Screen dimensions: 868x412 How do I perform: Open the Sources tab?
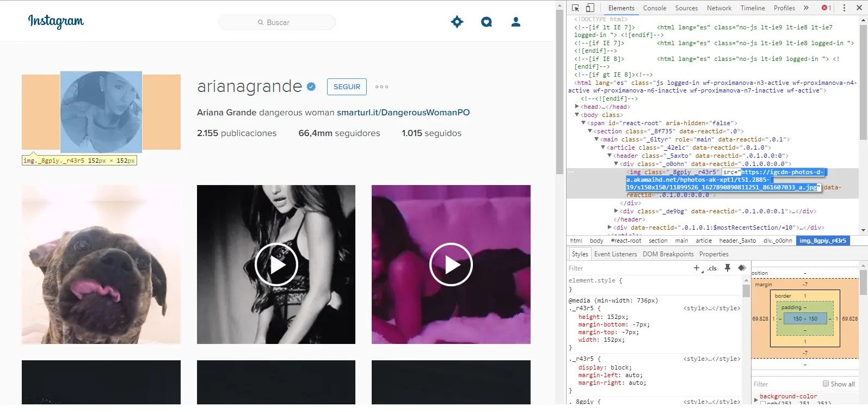686,8
